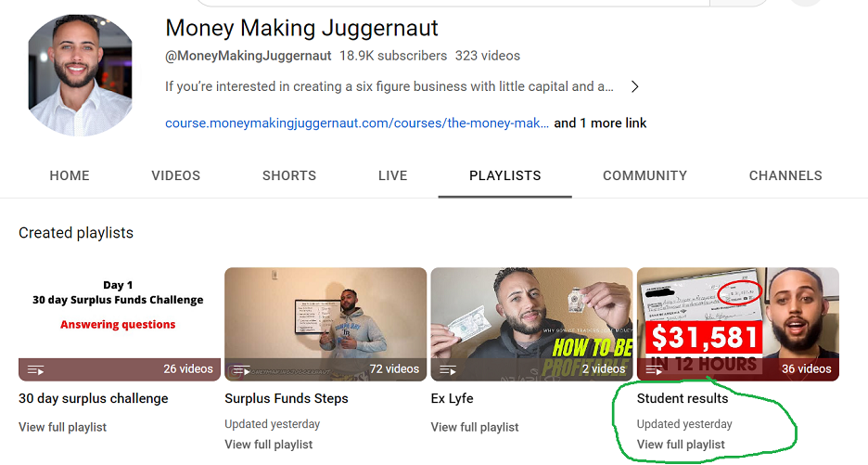
Task: Open the COMMUNITY tab
Action: [x=645, y=175]
